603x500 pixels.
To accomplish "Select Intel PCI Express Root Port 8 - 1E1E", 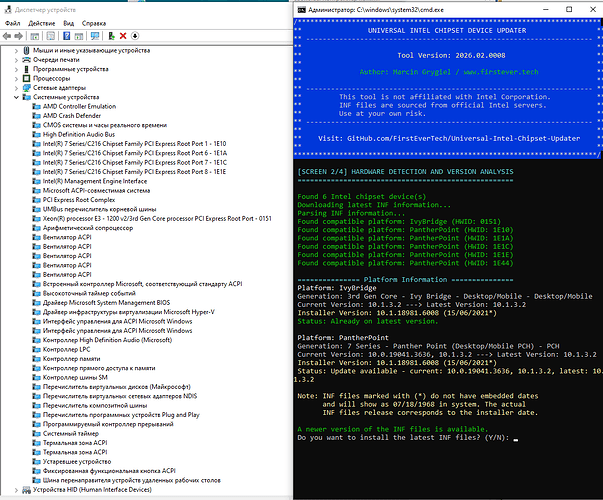I will [134, 172].
